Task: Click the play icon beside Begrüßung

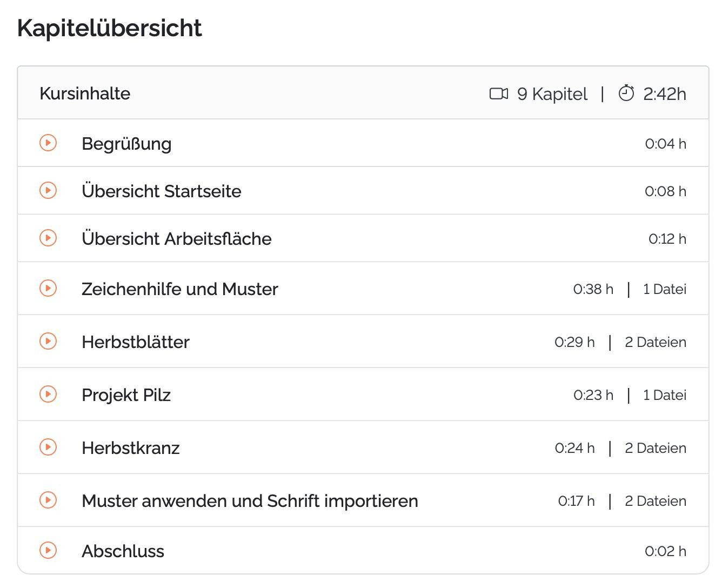Action: [x=48, y=143]
